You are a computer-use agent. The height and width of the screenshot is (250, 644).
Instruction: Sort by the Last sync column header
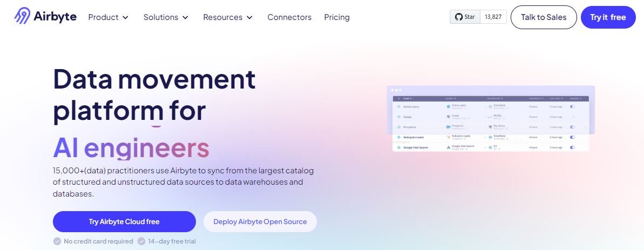tap(556, 98)
